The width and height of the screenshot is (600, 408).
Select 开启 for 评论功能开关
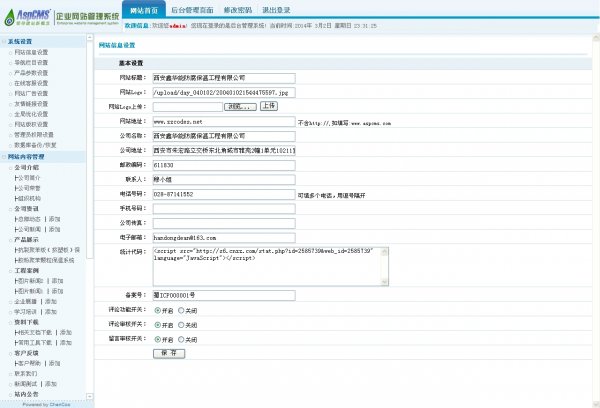(157, 310)
